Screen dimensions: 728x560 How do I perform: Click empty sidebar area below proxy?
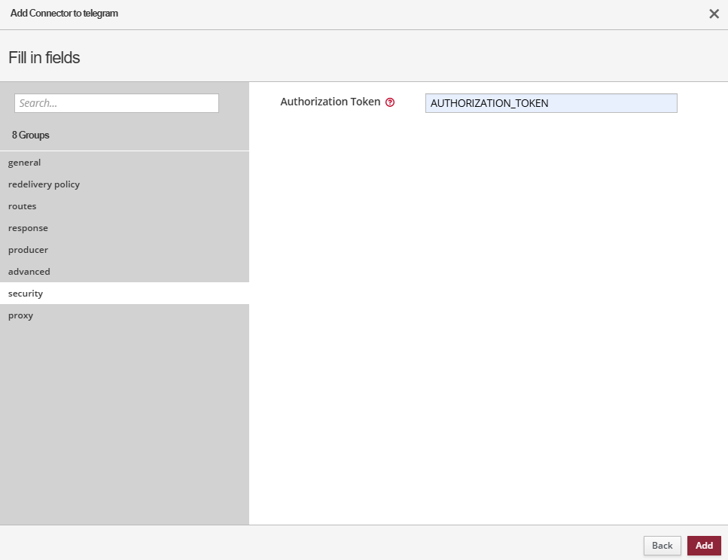click(x=124, y=422)
